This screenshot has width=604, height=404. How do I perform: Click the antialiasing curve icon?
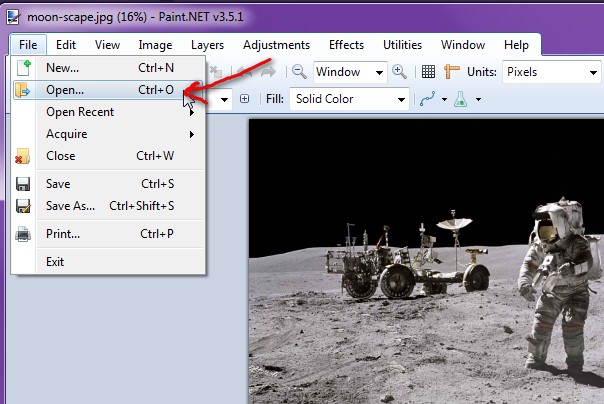[428, 99]
